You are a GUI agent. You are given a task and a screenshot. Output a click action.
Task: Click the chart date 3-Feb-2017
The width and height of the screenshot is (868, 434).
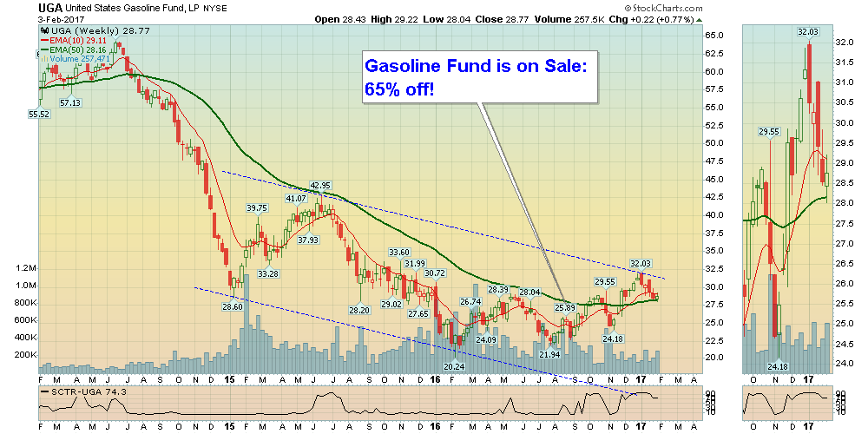tap(59, 19)
